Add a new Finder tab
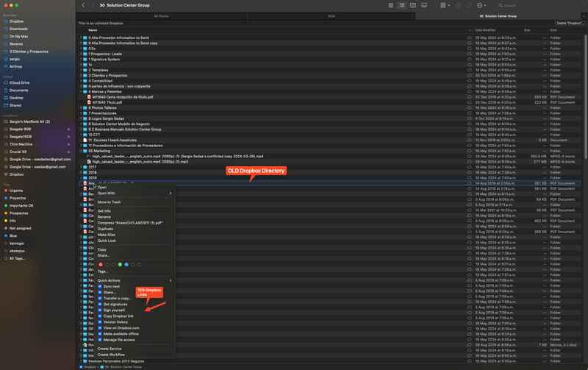The height and width of the screenshot is (370, 588). [x=584, y=15]
